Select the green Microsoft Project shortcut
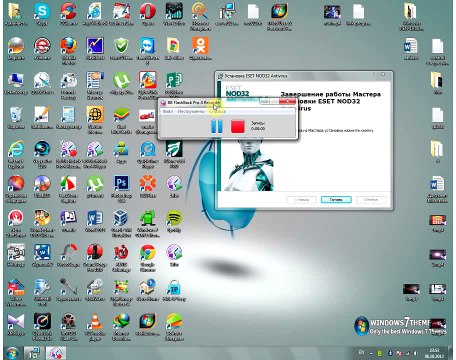Screen dimensions: 456x360 (x=174, y=83)
